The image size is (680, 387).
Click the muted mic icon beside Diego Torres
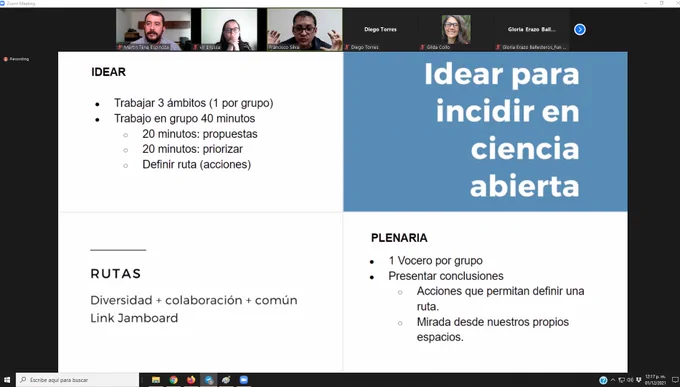(347, 47)
